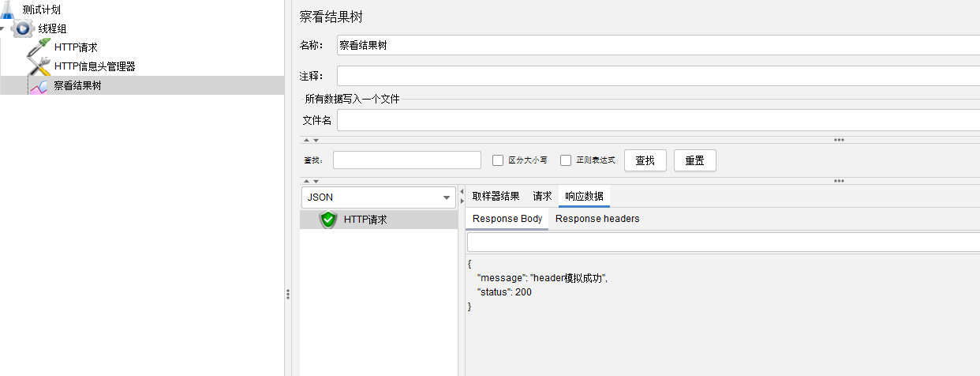Toggle the 正则表达式 checkbox
The width and height of the screenshot is (980, 376).
[x=566, y=160]
